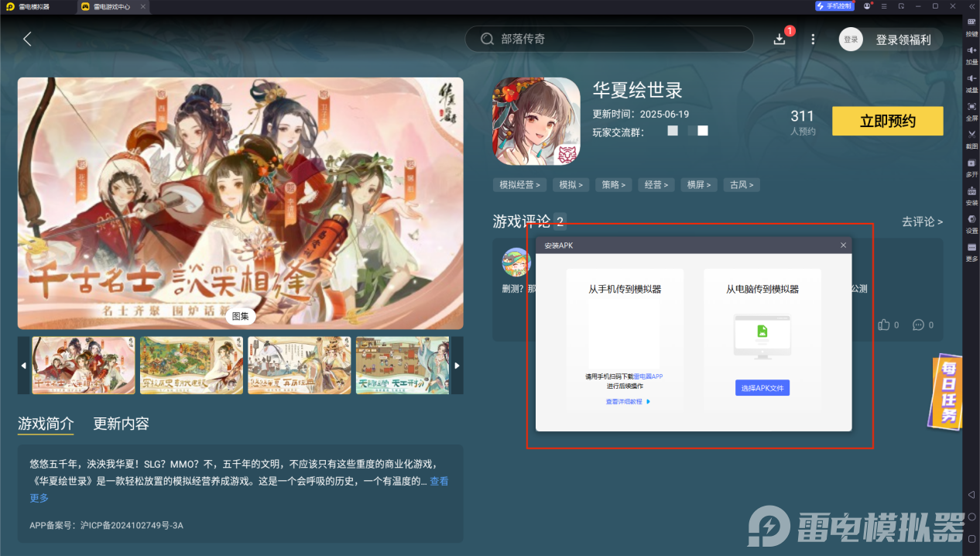This screenshot has height=556, width=980.
Task: Click the Android home circle button
Action: [x=971, y=517]
